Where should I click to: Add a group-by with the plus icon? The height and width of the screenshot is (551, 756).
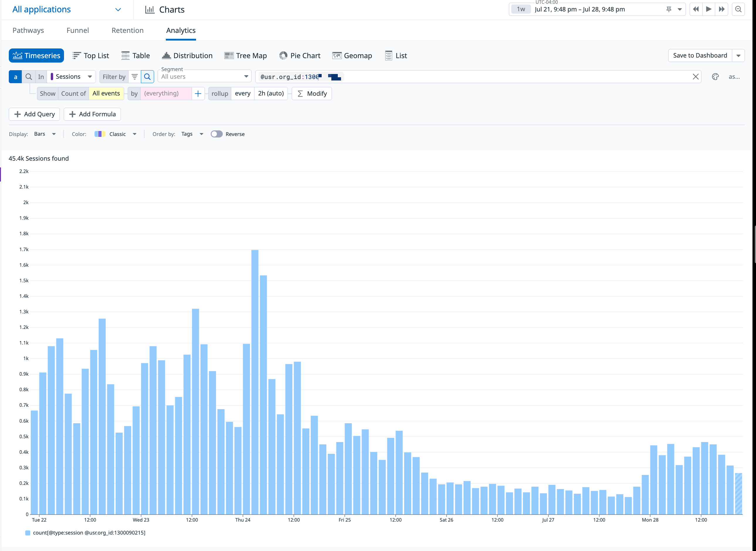pyautogui.click(x=198, y=94)
